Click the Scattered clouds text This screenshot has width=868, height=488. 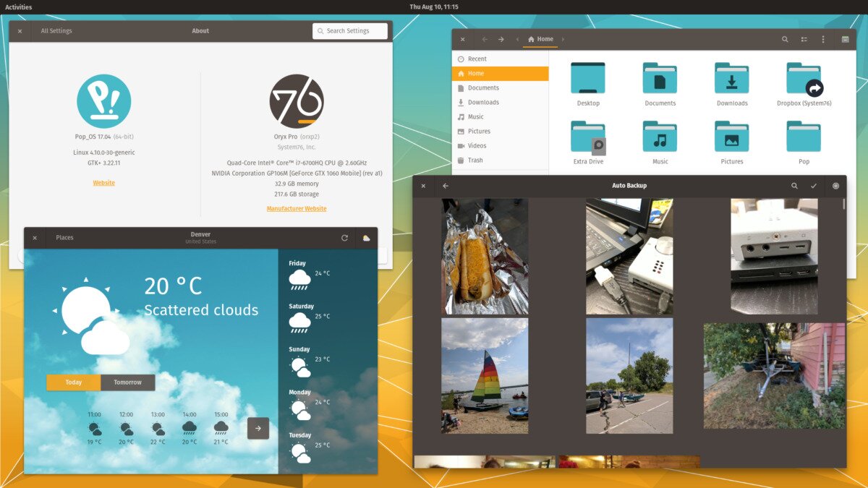tap(201, 310)
